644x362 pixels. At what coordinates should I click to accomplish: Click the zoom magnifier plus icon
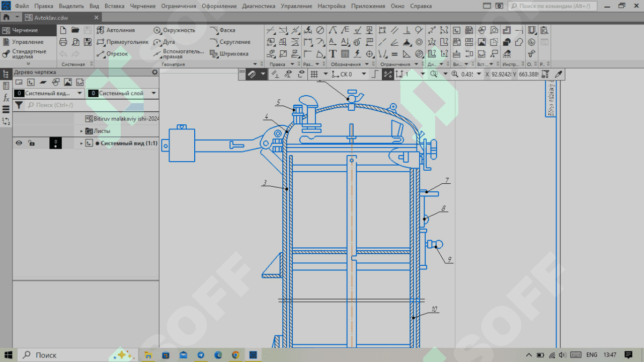tap(455, 74)
